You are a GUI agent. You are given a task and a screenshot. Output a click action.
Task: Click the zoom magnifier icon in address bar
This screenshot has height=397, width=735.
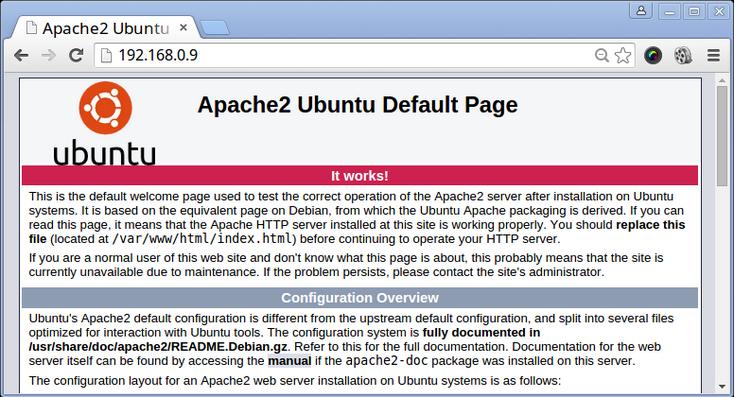click(x=601, y=55)
